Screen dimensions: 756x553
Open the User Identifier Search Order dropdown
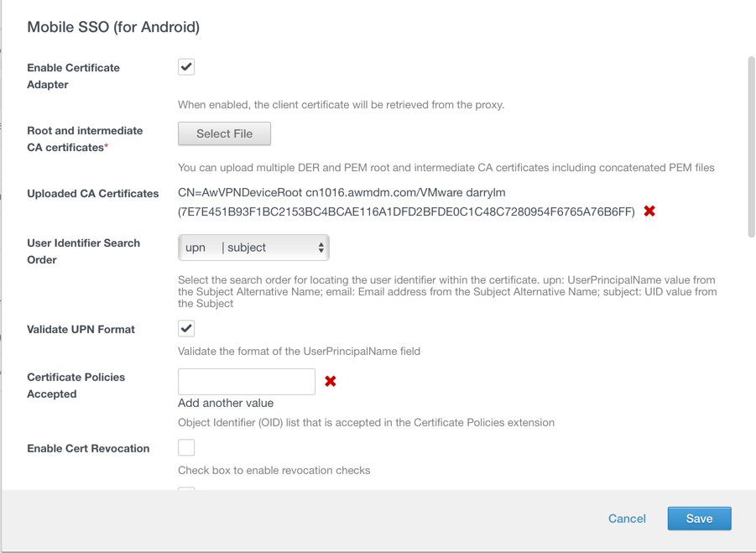253,248
